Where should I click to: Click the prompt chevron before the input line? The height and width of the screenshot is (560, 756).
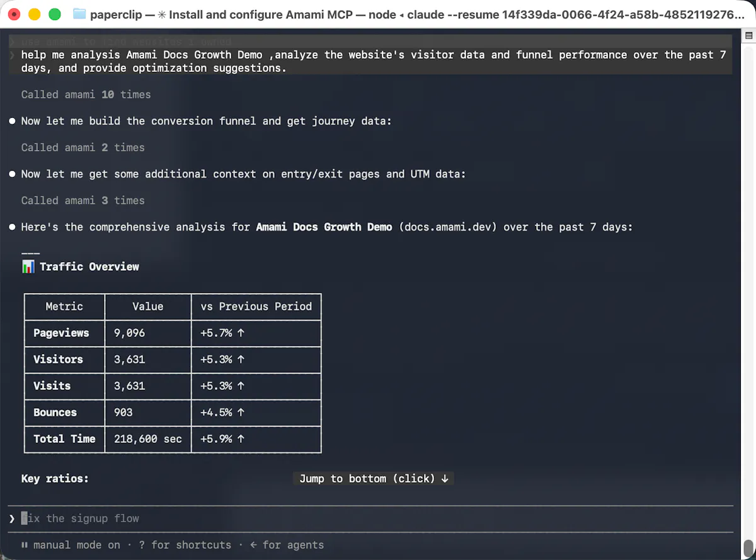(12, 518)
